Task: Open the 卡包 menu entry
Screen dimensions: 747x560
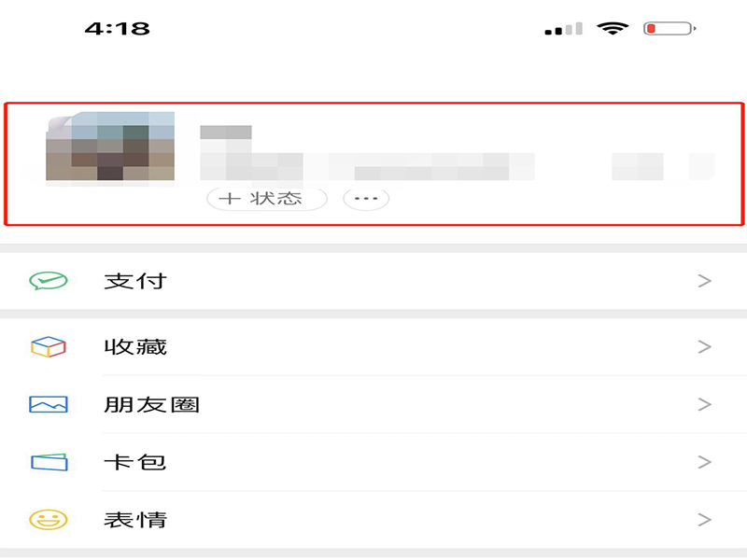Action: coord(373,462)
